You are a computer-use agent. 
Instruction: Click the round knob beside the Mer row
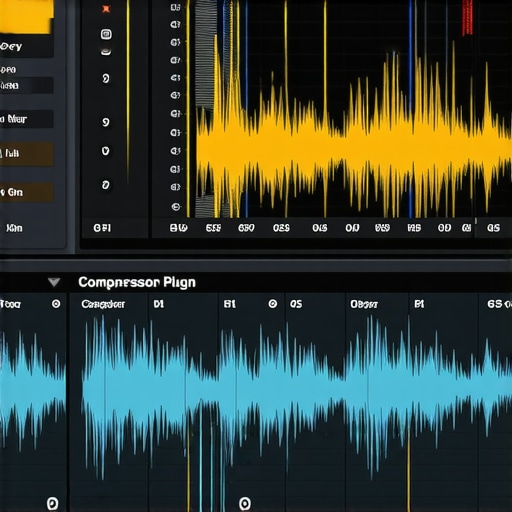106,122
